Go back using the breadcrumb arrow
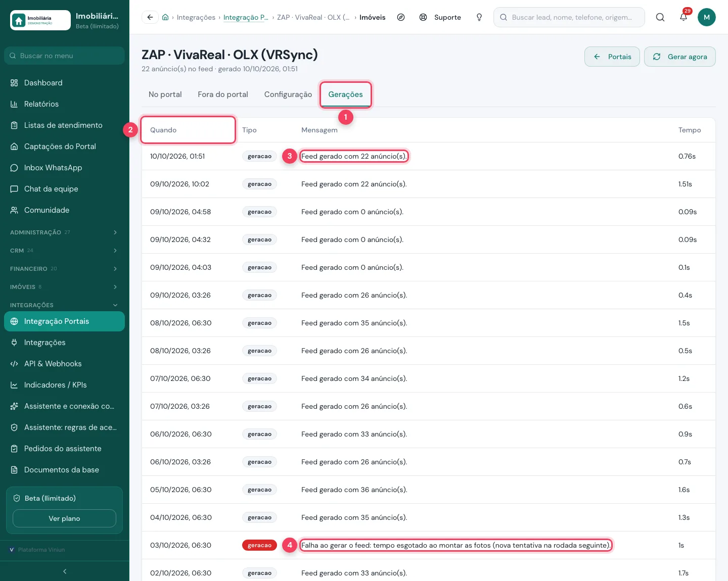 [x=150, y=17]
